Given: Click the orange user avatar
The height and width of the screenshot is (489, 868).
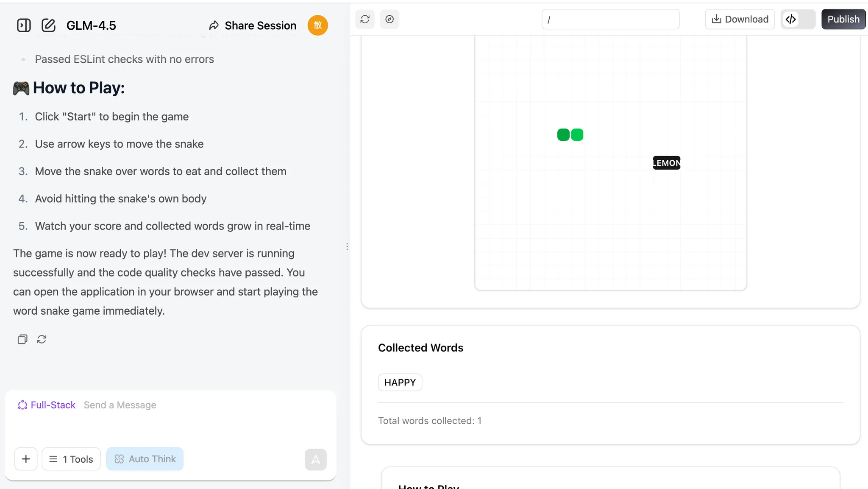Looking at the screenshot, I should coord(317,25).
